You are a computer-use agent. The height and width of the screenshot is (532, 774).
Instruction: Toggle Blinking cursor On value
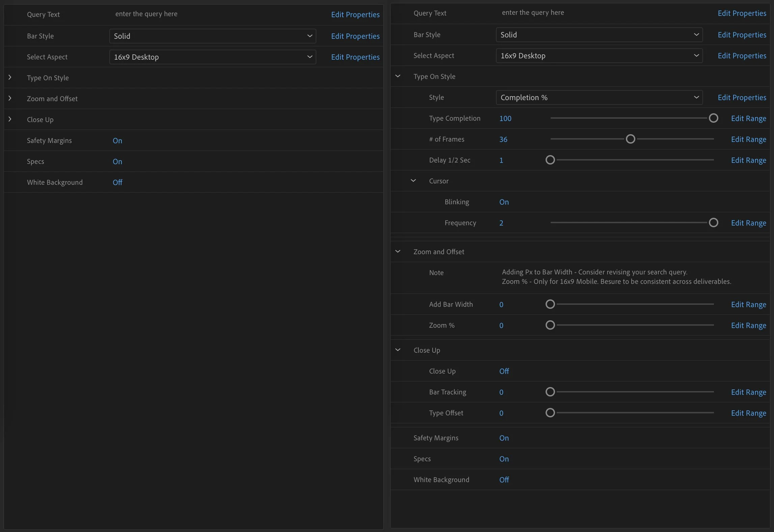[504, 202]
